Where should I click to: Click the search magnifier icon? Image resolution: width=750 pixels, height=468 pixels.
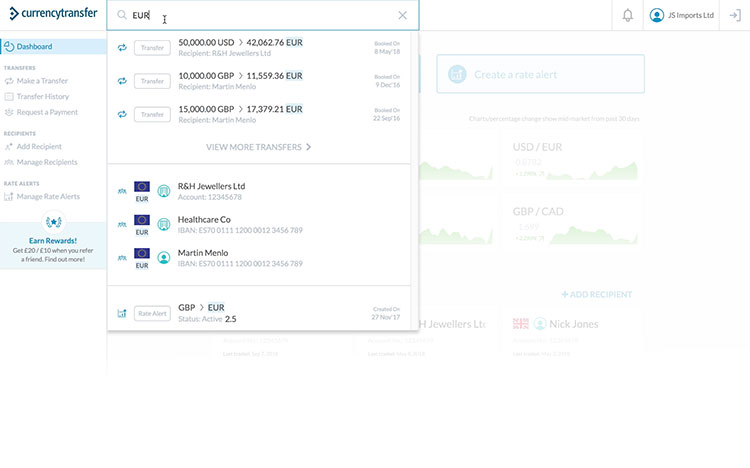[122, 16]
